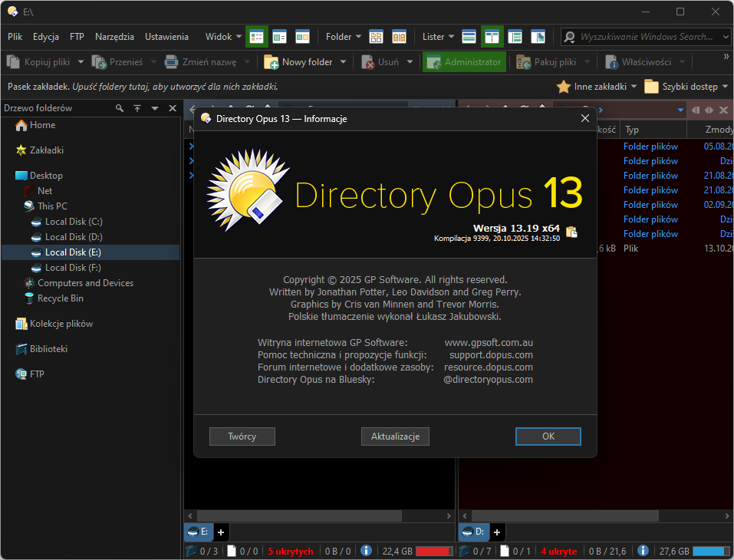The image size is (734, 560).
Task: Click info icon in right status bar
Action: [x=643, y=551]
